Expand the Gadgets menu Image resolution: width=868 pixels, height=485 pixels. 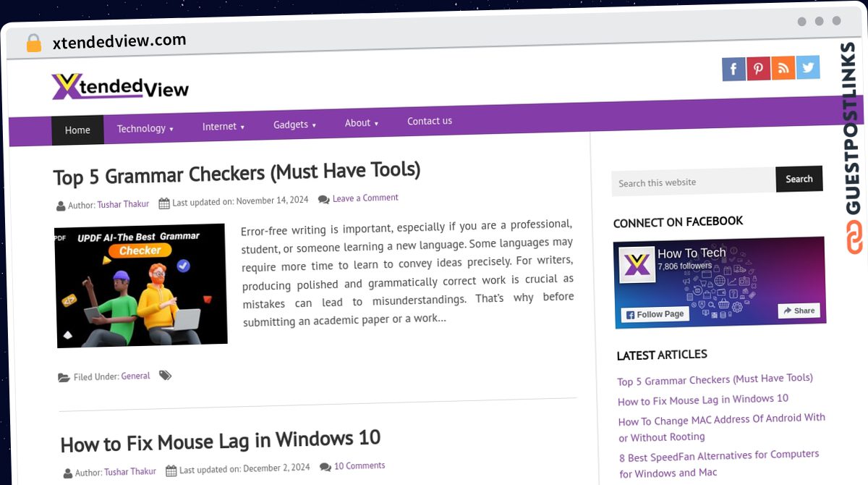click(x=294, y=125)
